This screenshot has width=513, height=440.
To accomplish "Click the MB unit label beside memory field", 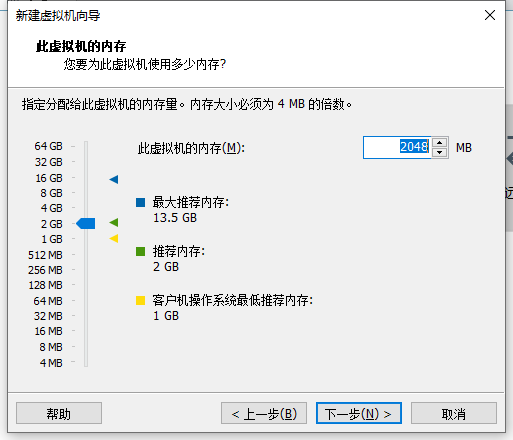I will pos(464,148).
